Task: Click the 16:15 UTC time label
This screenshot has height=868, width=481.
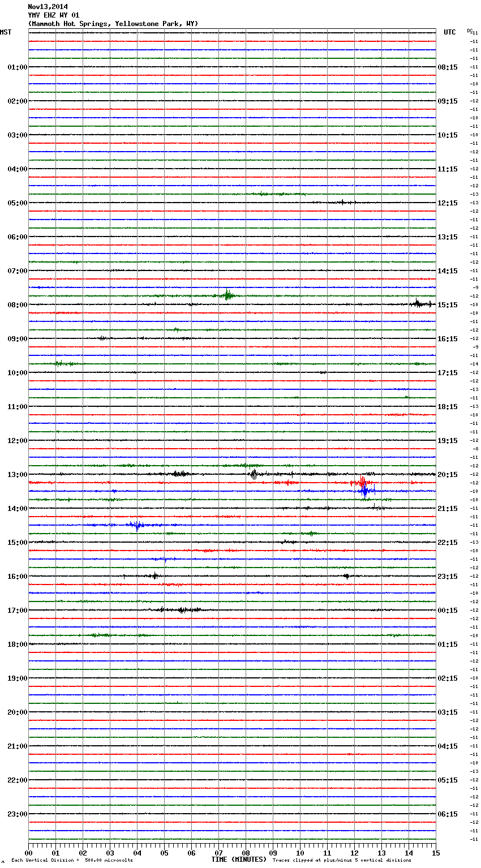Action: pos(448,339)
